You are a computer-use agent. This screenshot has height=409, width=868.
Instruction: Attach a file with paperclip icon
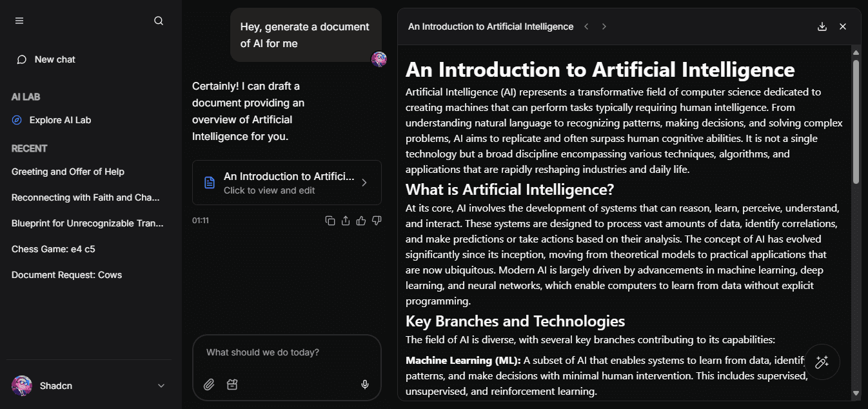pos(209,384)
